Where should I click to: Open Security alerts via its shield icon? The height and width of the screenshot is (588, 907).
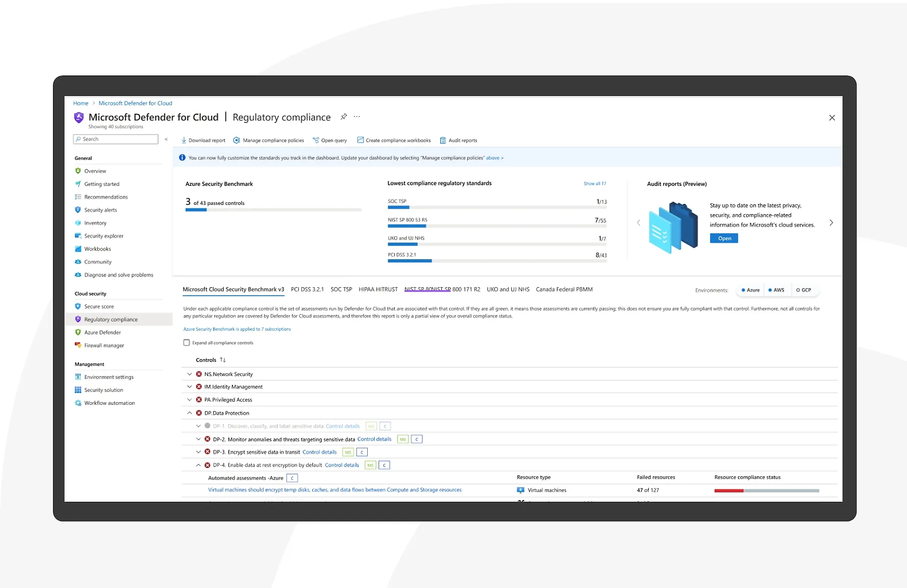(x=78, y=210)
